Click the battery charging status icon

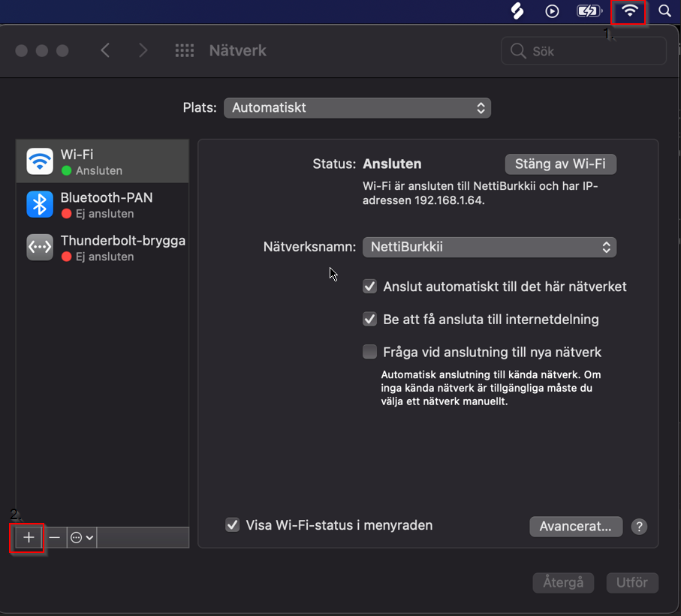pos(588,11)
